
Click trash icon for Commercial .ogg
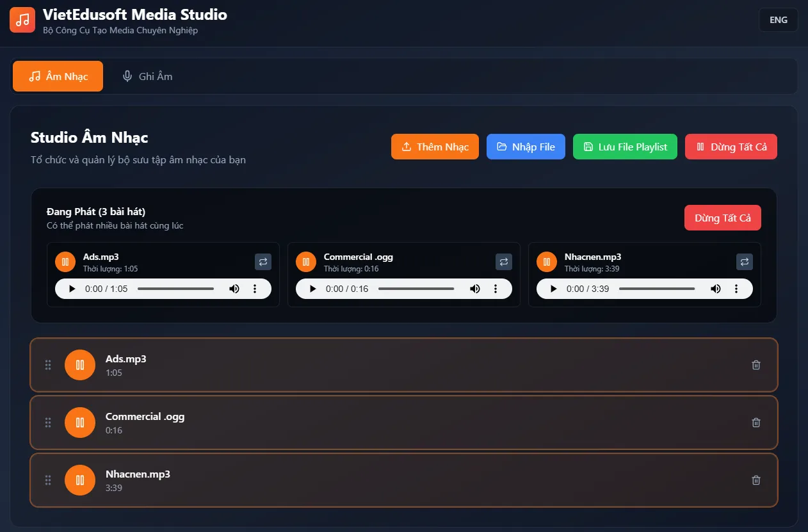tap(755, 423)
